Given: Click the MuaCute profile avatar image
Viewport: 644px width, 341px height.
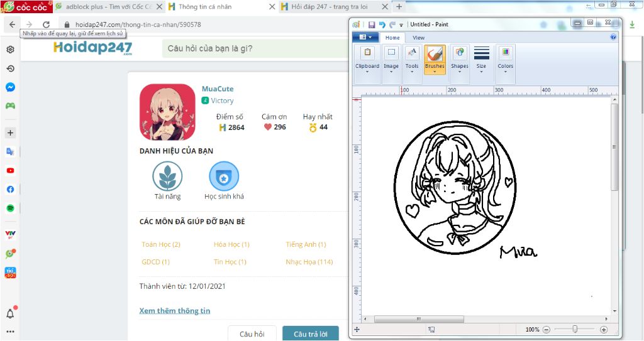Looking at the screenshot, I should [x=167, y=112].
